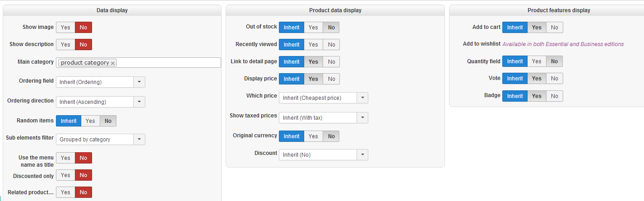Select Inherit for Display price
Viewport: 644px width, 201px height.
(x=291, y=79)
